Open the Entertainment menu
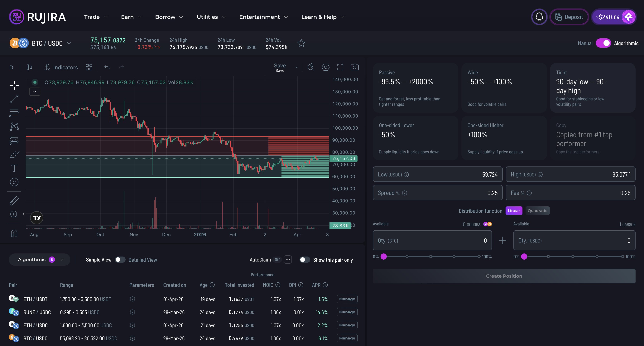 tap(263, 17)
